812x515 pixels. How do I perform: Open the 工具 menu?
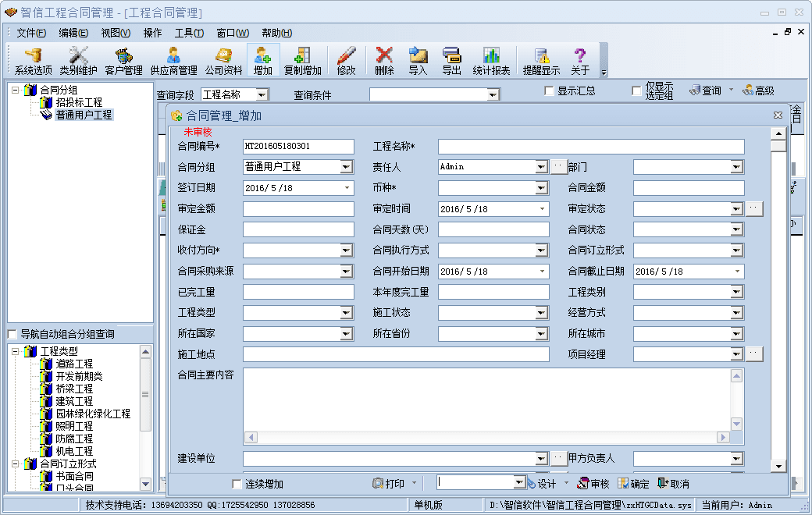188,33
